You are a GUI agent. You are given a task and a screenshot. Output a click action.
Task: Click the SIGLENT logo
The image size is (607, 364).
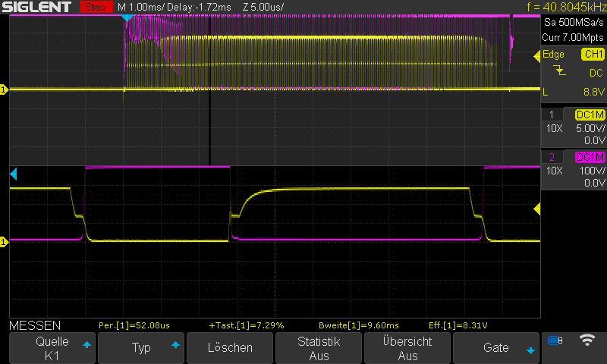[36, 7]
